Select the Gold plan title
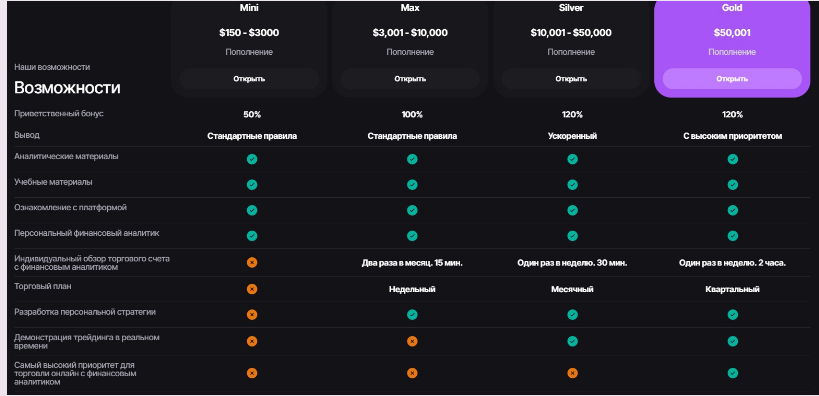Viewport: 819px width, 396px height. pyautogui.click(x=732, y=8)
